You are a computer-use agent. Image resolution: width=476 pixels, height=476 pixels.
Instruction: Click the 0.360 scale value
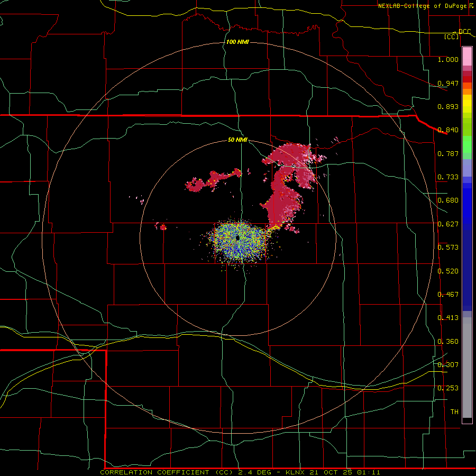pyautogui.click(x=448, y=342)
